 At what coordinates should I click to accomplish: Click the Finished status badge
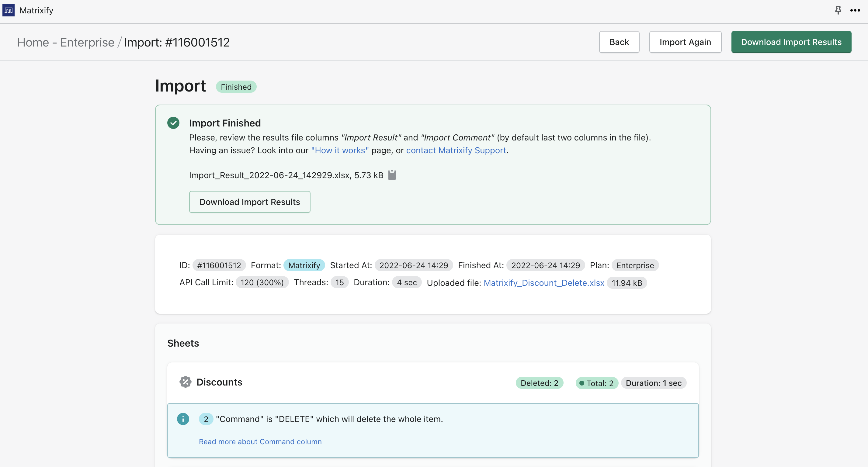tap(236, 87)
